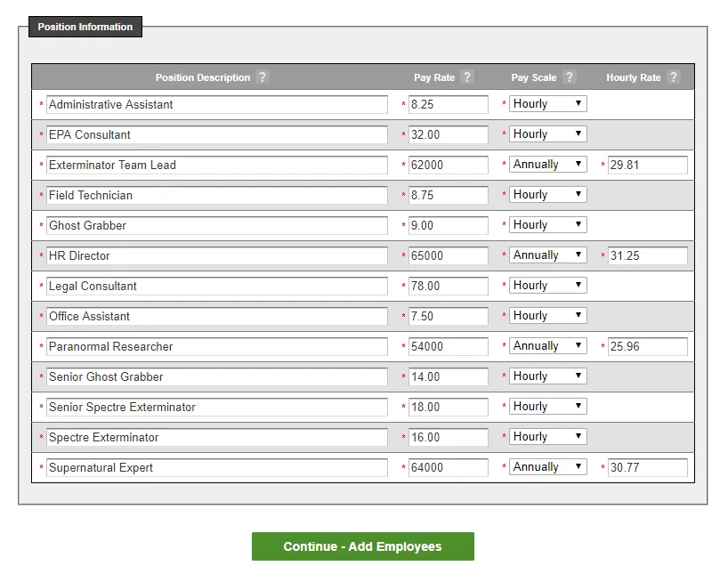Click pay rate field showing 7.50
The image size is (728, 574).
coord(449,316)
